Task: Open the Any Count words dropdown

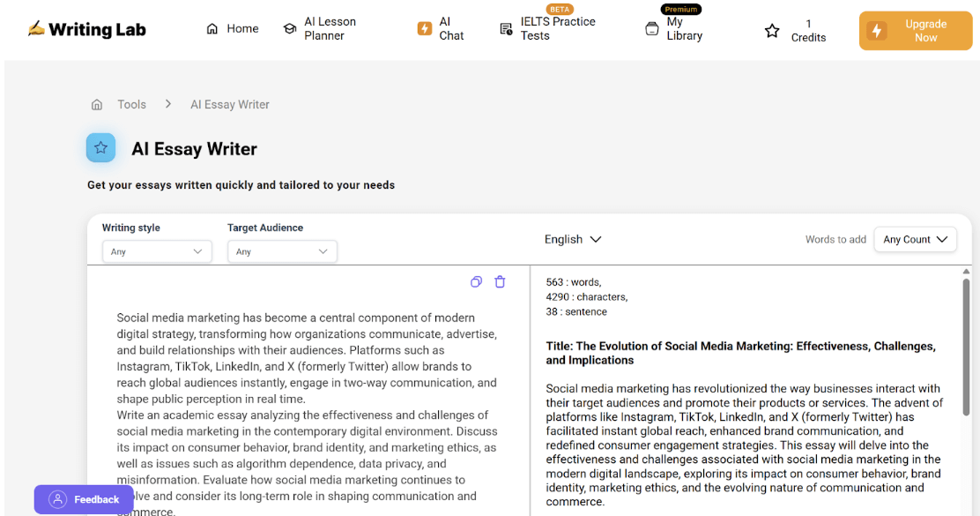Action: [915, 239]
